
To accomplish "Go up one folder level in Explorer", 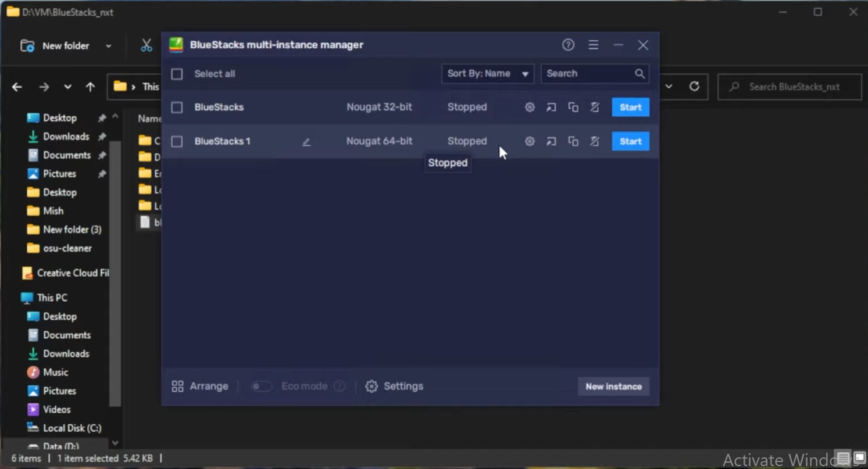I will (x=90, y=87).
